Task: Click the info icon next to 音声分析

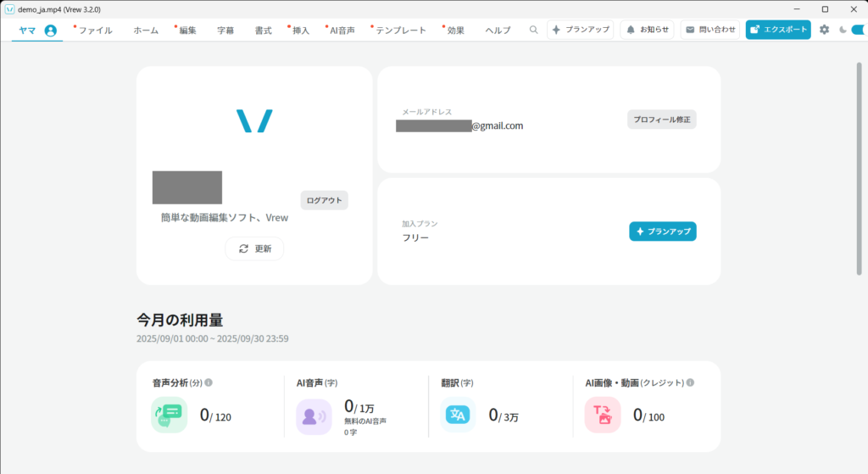Action: pos(209,382)
